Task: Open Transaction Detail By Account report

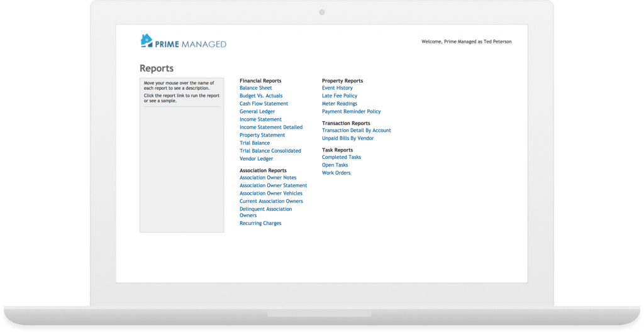Action: tap(357, 131)
